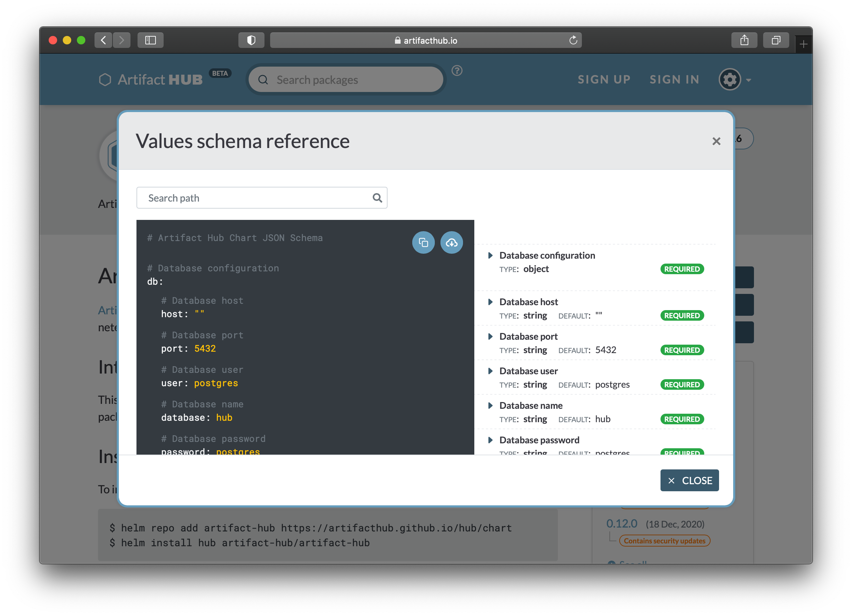Navigate back in the browser
The height and width of the screenshot is (616, 852).
tap(103, 40)
